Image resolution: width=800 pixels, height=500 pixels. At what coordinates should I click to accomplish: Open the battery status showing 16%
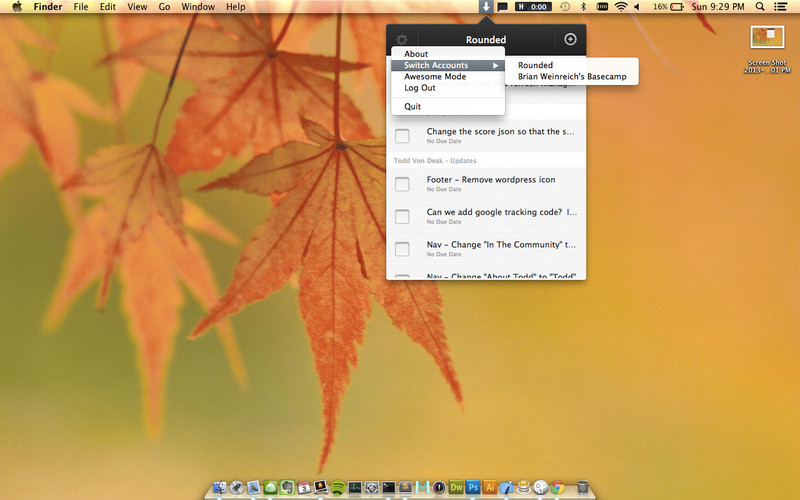[668, 7]
